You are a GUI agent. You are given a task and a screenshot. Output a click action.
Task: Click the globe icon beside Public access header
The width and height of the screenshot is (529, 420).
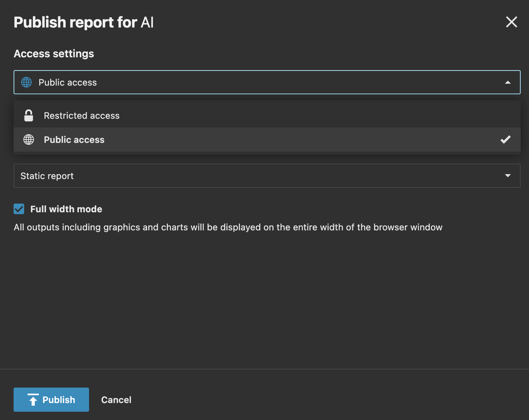pyautogui.click(x=26, y=82)
